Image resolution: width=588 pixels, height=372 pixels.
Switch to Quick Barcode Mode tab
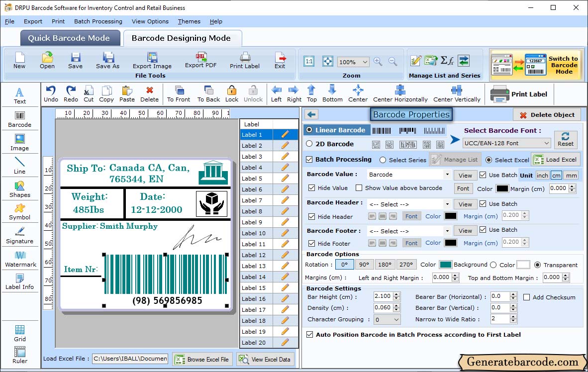(69, 38)
